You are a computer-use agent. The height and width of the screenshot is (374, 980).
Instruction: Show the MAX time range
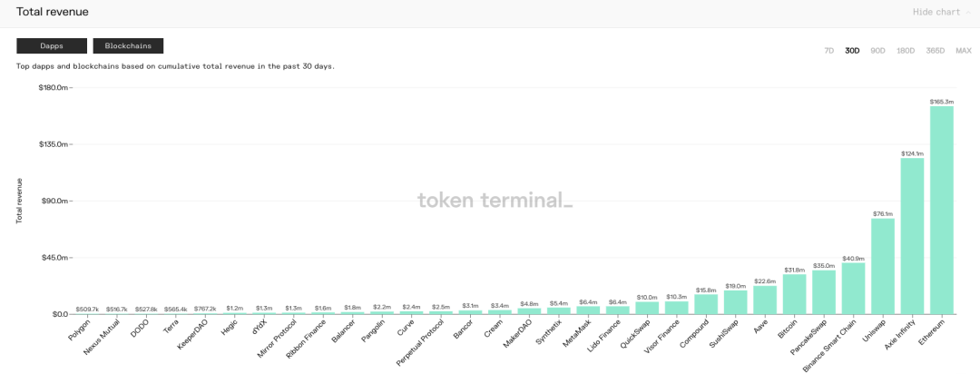click(x=963, y=51)
